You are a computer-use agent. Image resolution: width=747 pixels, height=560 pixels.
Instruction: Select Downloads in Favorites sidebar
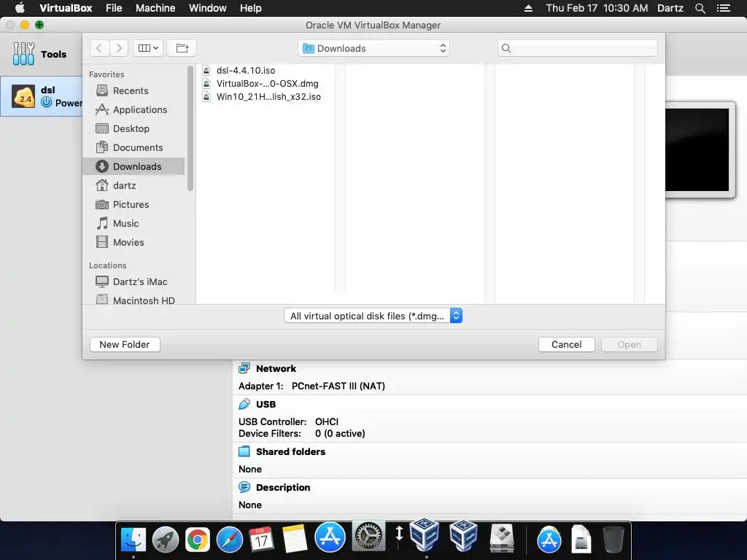tap(133, 166)
